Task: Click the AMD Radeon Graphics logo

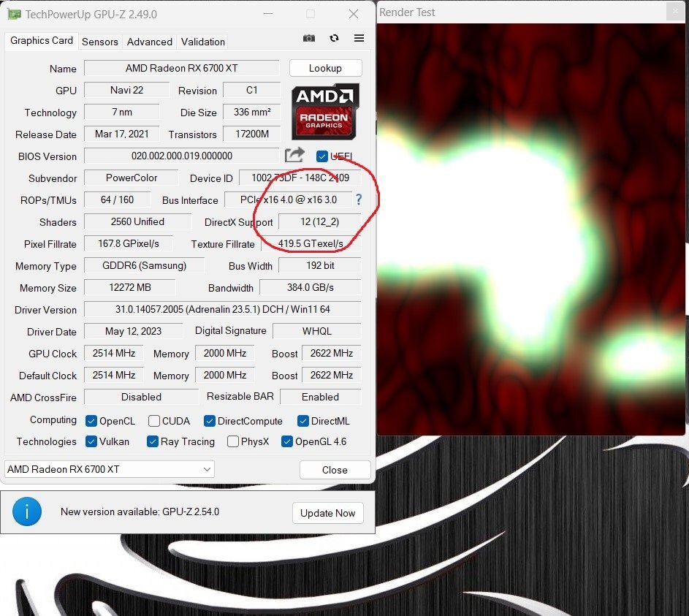Action: 325,112
